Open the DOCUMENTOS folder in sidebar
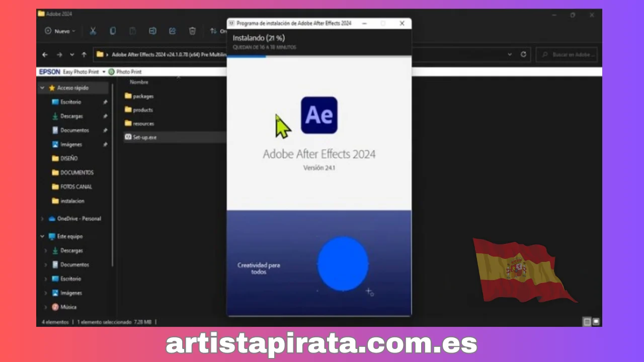644x362 pixels. coord(77,172)
